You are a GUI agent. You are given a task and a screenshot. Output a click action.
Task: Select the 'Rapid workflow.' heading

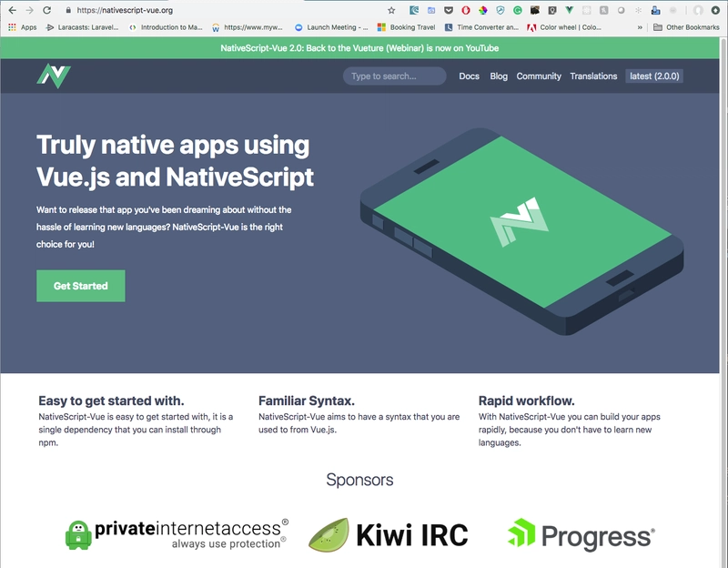(527, 401)
